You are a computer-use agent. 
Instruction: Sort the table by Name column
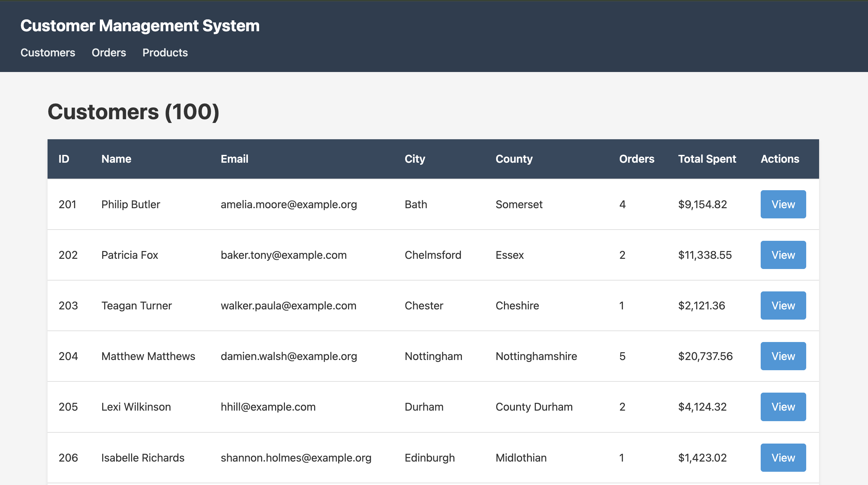point(116,159)
